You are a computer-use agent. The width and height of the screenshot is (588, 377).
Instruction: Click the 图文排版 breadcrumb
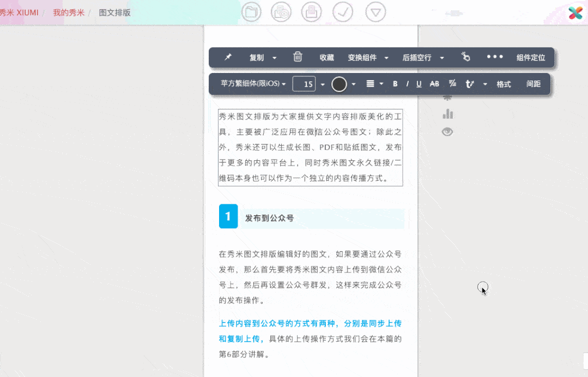tap(115, 13)
